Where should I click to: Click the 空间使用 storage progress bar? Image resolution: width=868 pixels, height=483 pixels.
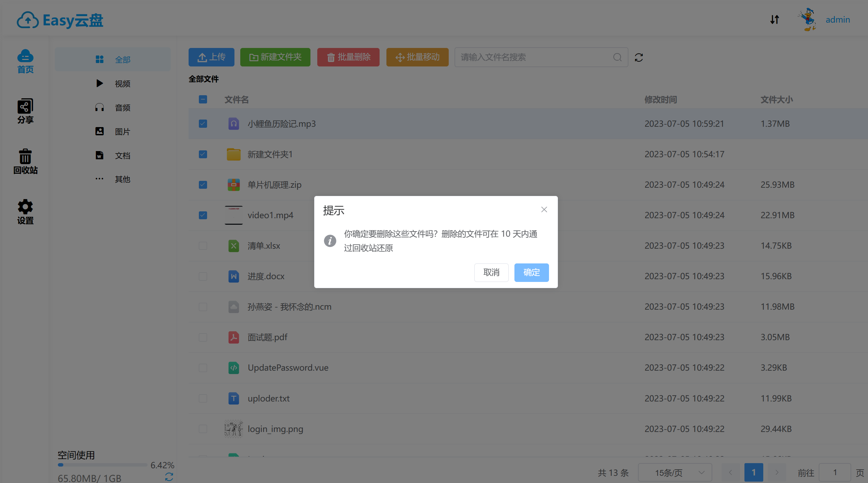(x=102, y=465)
